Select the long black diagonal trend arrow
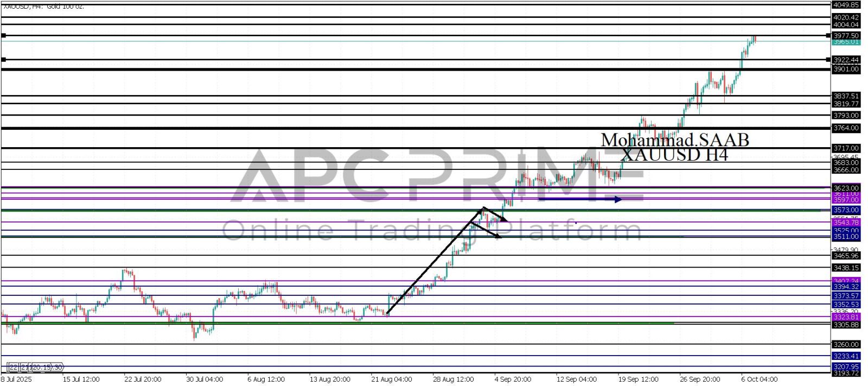 coord(434,262)
